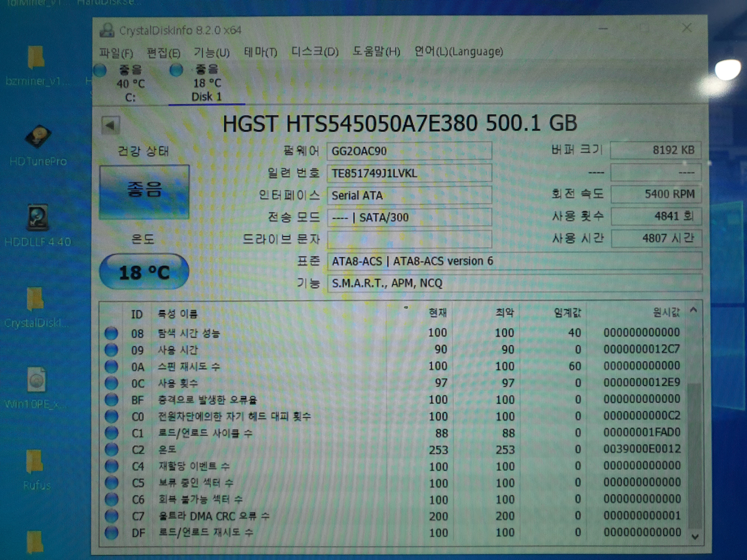Click status dot for attribute 09
747x560 pixels.
(112, 350)
